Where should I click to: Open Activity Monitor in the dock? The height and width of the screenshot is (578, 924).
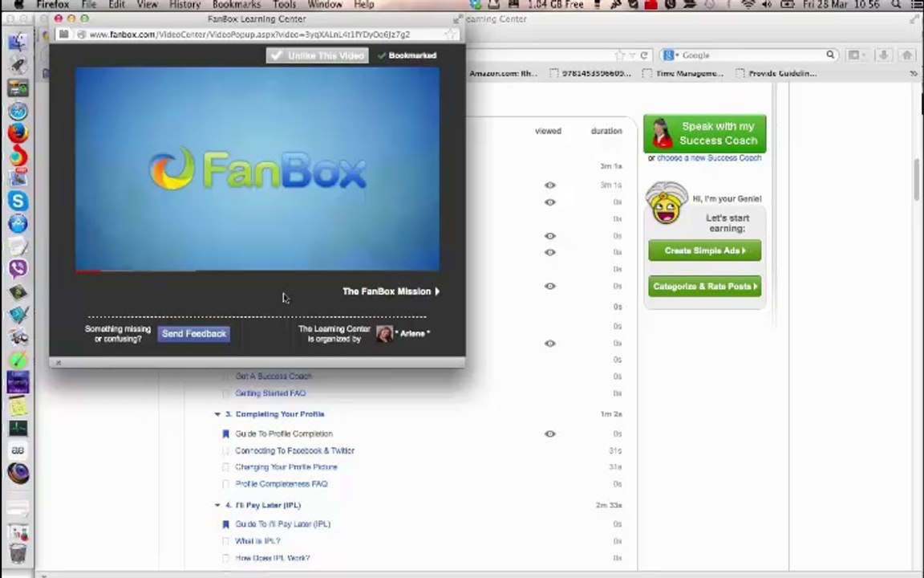click(18, 428)
